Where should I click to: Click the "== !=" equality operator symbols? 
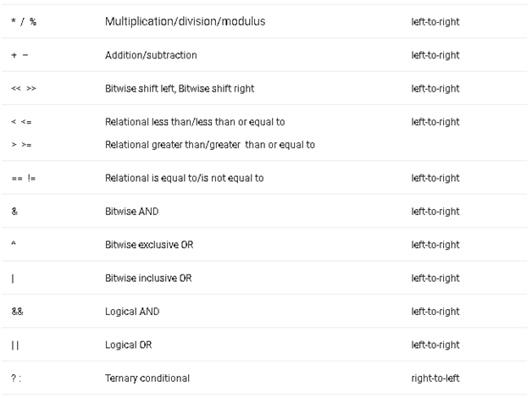23,178
